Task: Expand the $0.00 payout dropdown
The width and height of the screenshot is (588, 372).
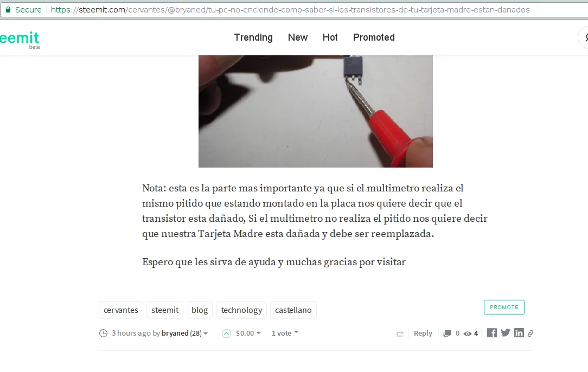Action: 248,333
